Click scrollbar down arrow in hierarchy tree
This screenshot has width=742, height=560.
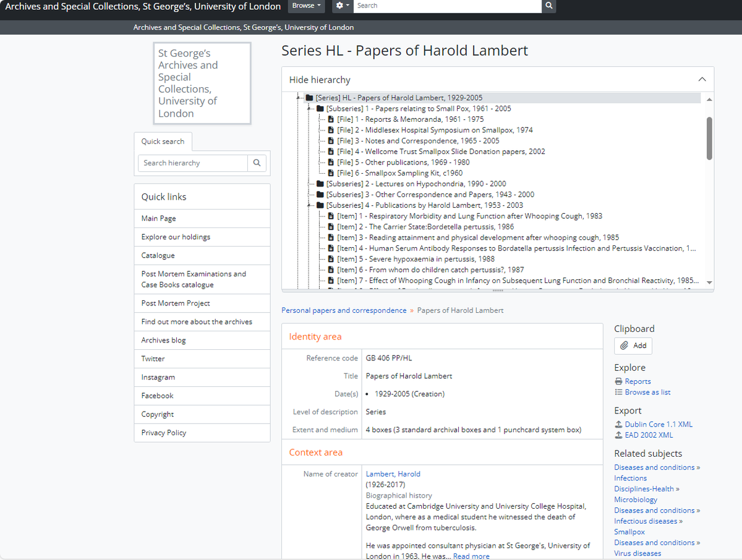coord(709,282)
